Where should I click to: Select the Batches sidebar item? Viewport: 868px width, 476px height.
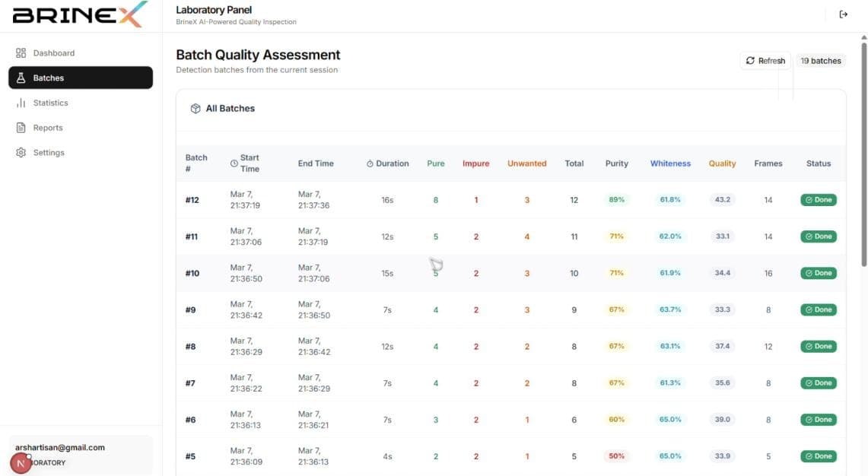(x=81, y=78)
